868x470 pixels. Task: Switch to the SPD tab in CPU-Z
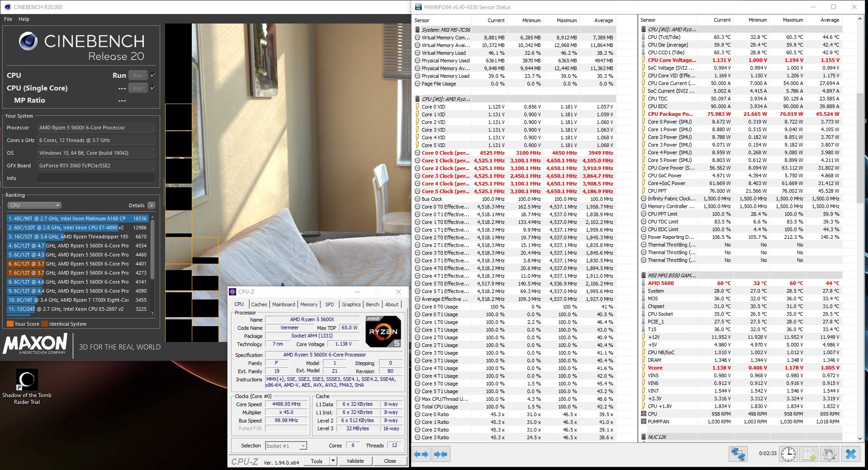[330, 304]
